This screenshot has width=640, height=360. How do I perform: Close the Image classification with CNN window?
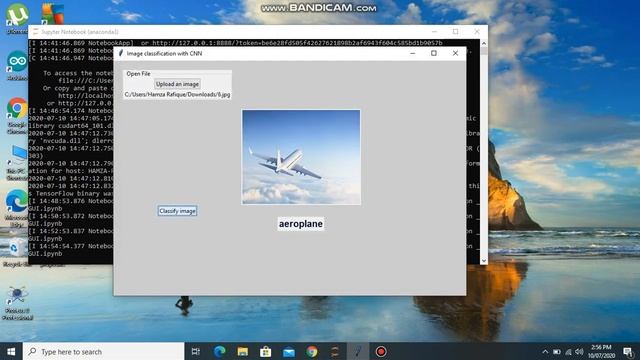(455, 53)
